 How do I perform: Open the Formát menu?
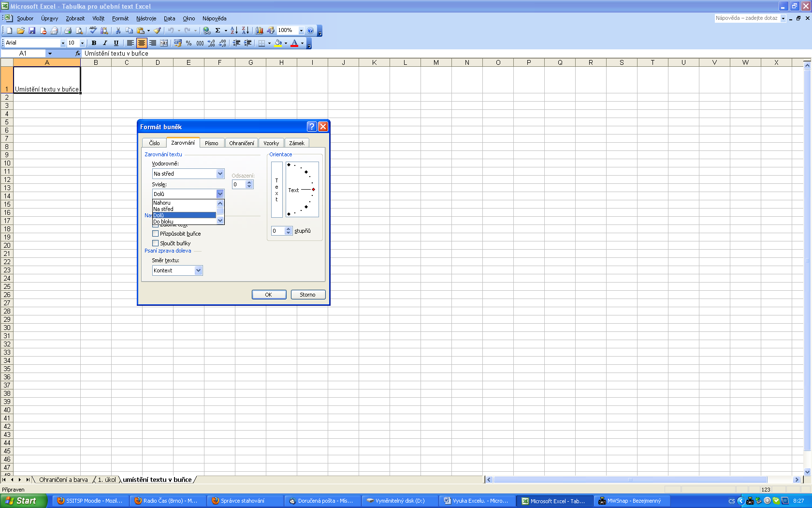click(x=120, y=18)
